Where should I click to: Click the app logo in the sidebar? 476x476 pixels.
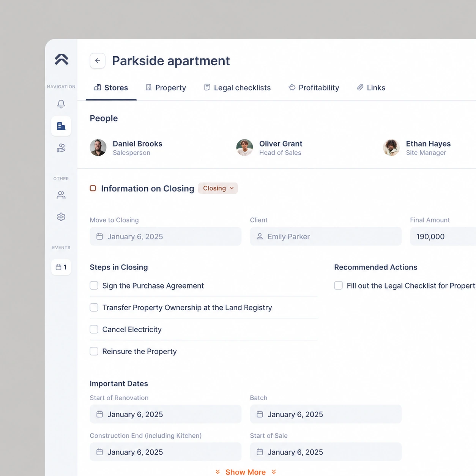coord(61,59)
